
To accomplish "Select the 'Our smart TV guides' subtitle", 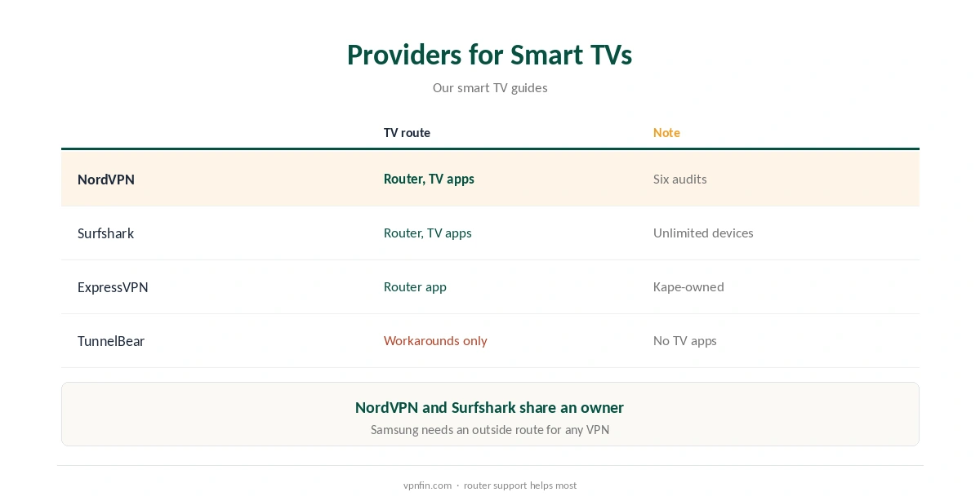I will click(490, 88).
